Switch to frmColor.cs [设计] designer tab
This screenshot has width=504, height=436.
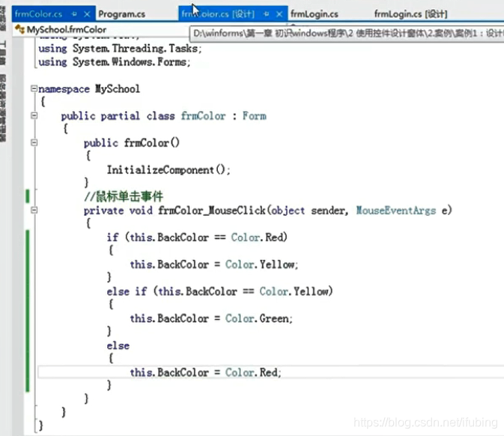coord(218,14)
